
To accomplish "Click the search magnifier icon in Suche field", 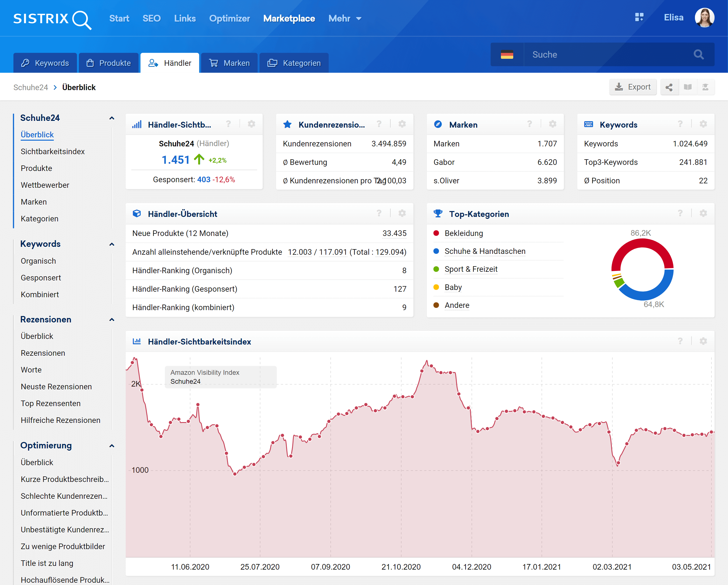I will (x=699, y=54).
